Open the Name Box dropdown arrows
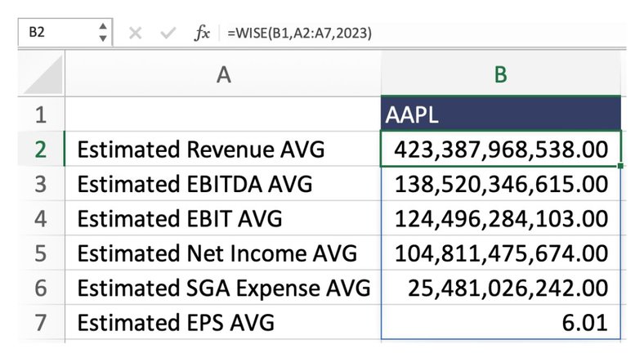The width and height of the screenshot is (644, 358). coord(102,34)
